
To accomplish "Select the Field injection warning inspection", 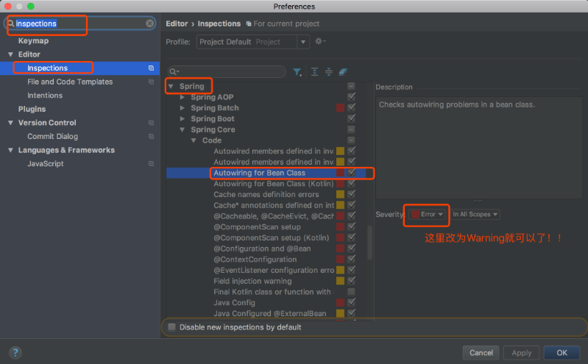I will pos(252,281).
